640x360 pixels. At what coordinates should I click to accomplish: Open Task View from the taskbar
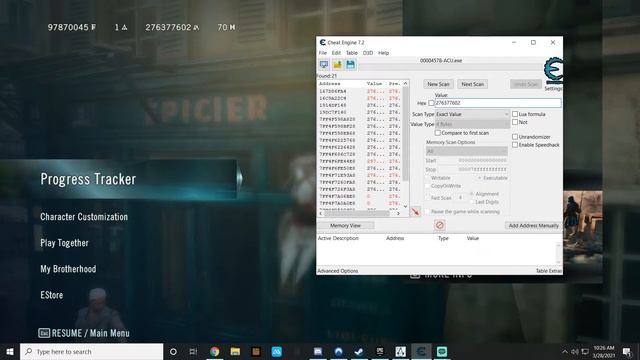pyautogui.click(x=193, y=351)
